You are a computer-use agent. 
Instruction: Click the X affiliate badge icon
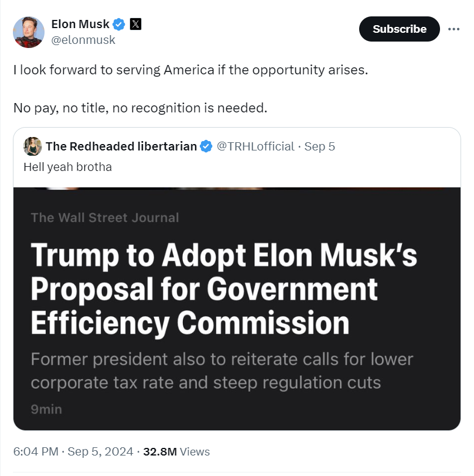coord(135,25)
